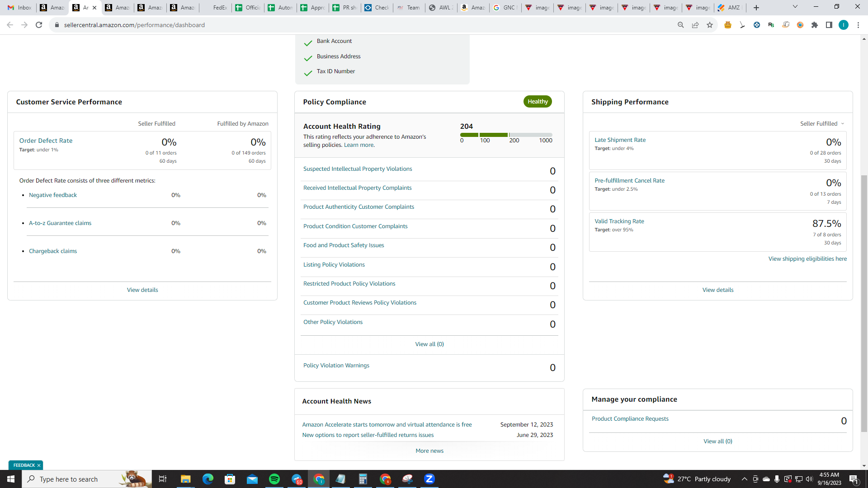Click the browser back arrow

[10, 25]
